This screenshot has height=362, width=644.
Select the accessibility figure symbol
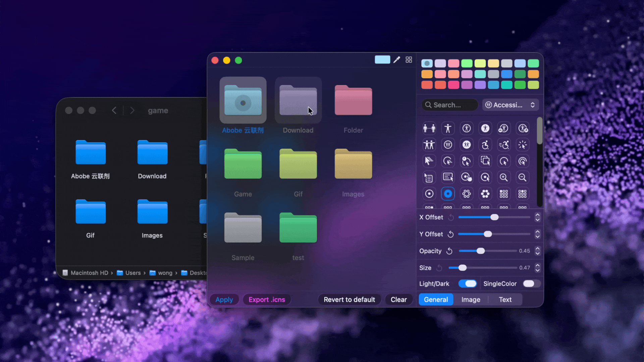(x=448, y=128)
